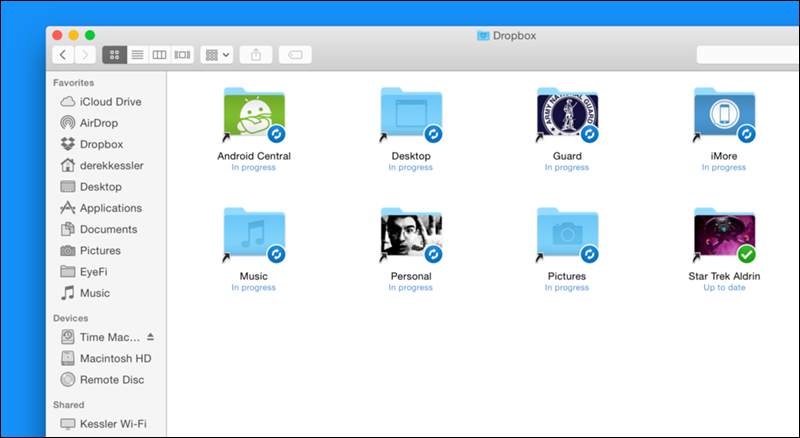This screenshot has height=438, width=800.
Task: Open the derekkessler home folder
Action: [102, 165]
